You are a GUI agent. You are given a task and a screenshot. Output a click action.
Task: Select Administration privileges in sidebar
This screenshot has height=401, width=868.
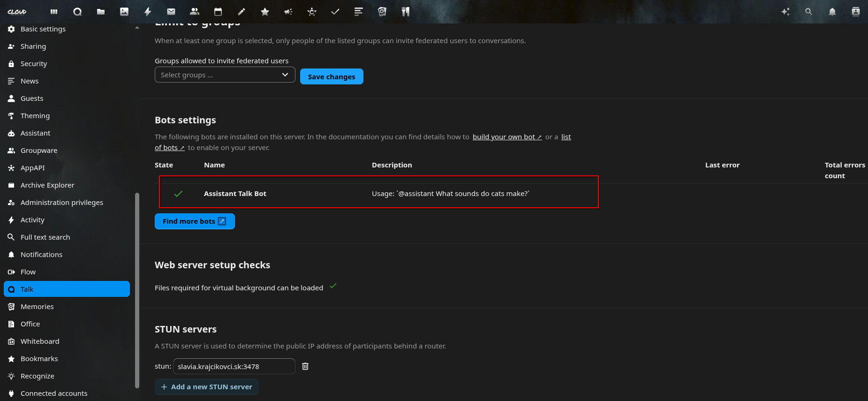[x=62, y=203]
